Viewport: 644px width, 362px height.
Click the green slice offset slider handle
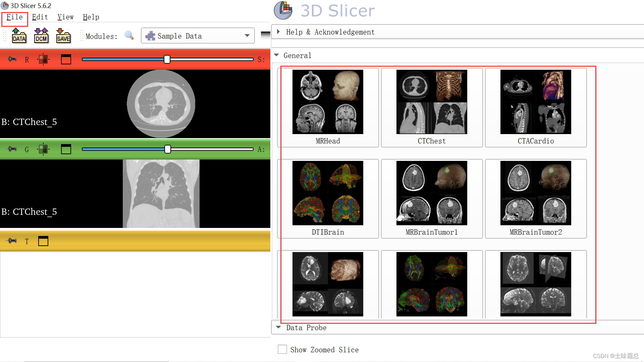[168, 149]
